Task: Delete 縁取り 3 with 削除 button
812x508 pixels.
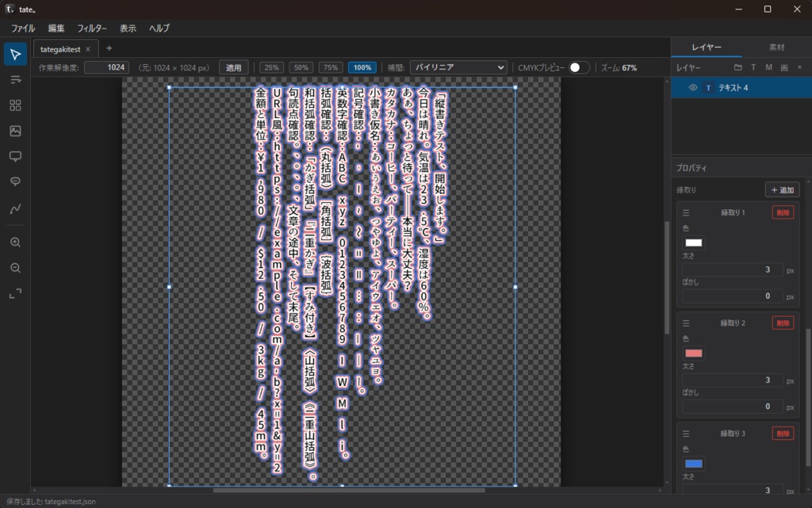Action: click(783, 434)
